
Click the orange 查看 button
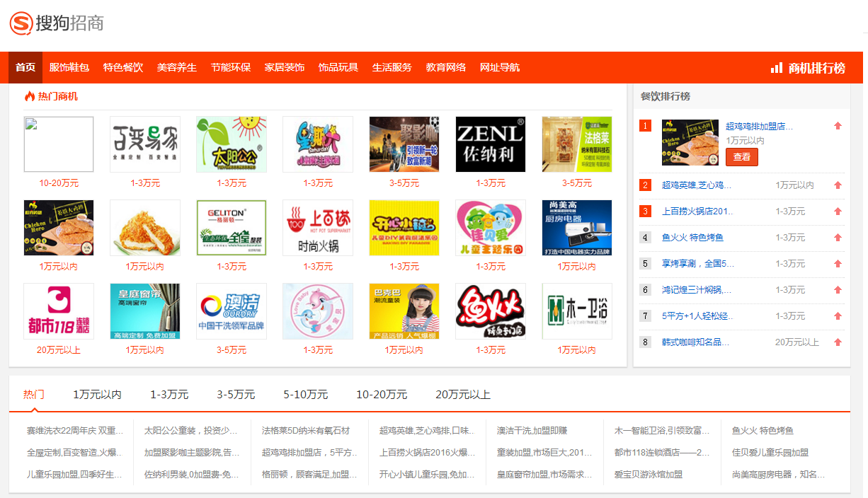coord(742,157)
